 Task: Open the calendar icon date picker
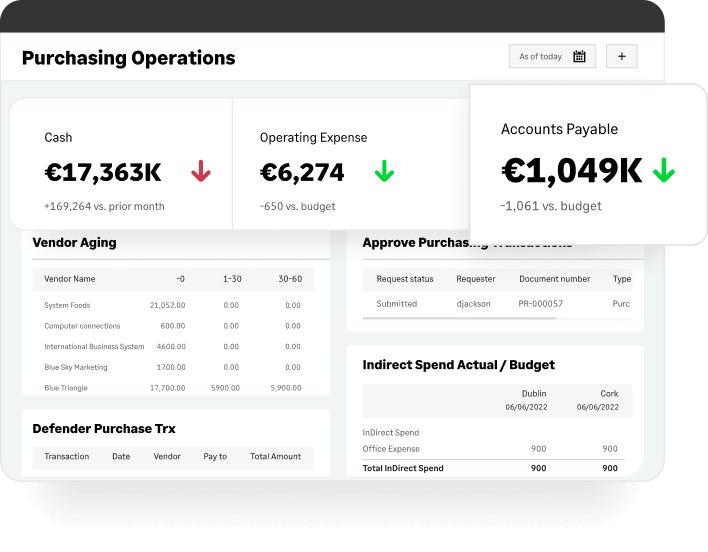579,56
